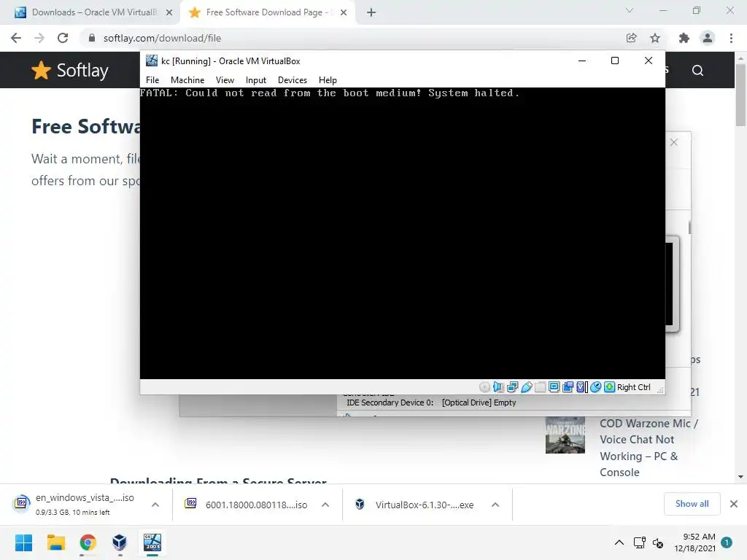Click the Warzone article thumbnail

click(565, 435)
